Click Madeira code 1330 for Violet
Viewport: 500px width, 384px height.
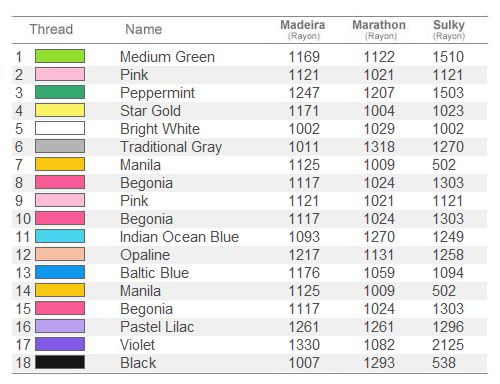point(304,345)
